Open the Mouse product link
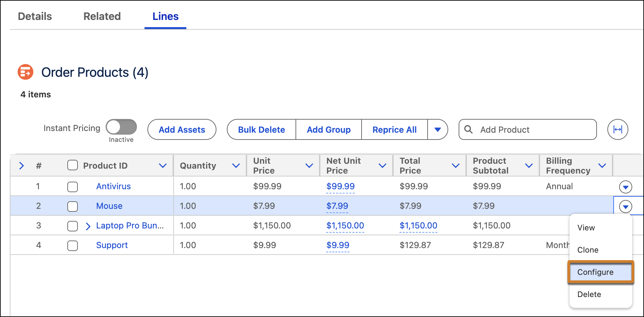Screen dimensions: 644x317 tap(109, 206)
